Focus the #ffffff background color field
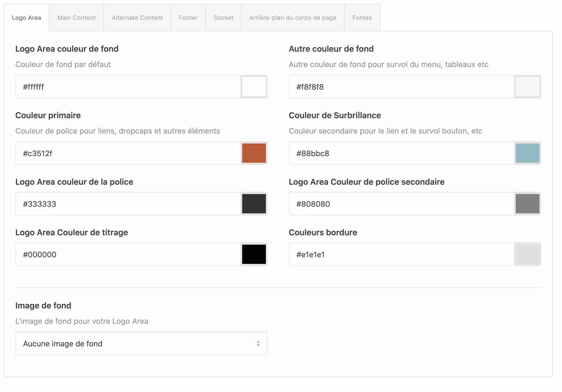The width and height of the screenshot is (562, 392). tap(128, 87)
